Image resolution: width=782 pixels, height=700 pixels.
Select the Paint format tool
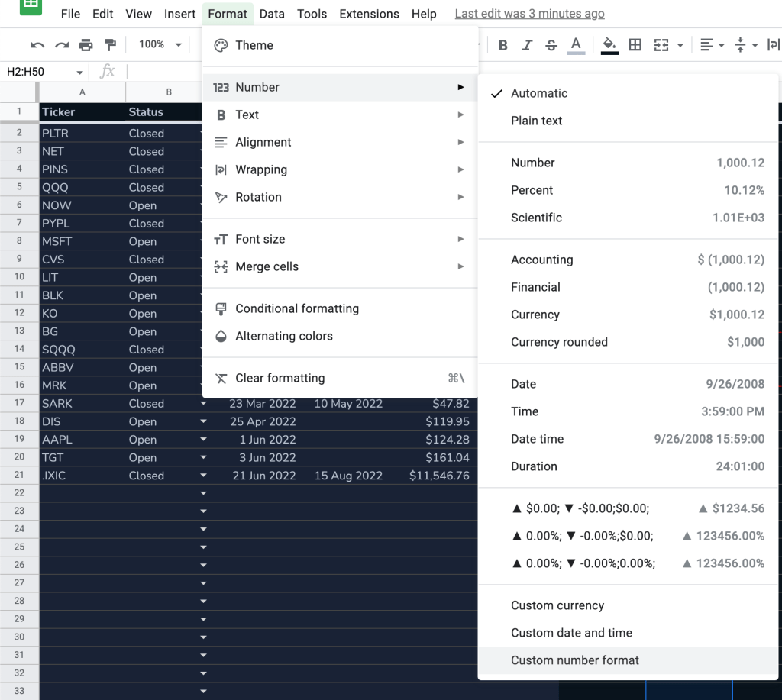(110, 45)
